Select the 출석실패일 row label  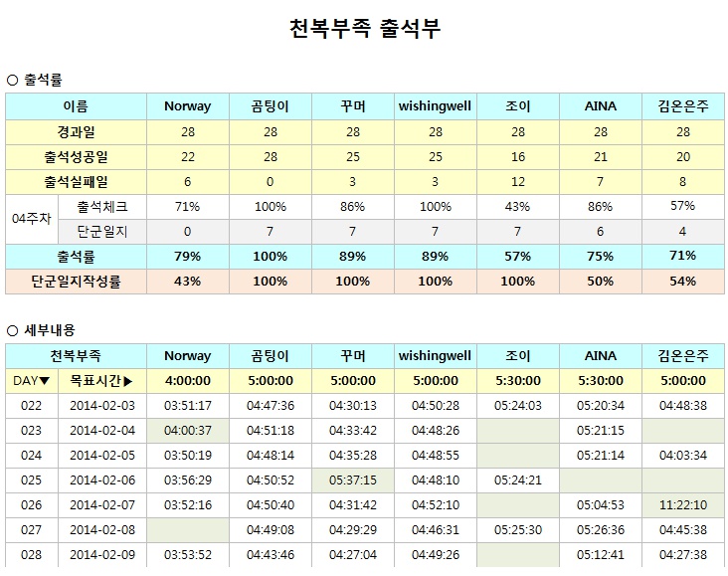click(76, 182)
